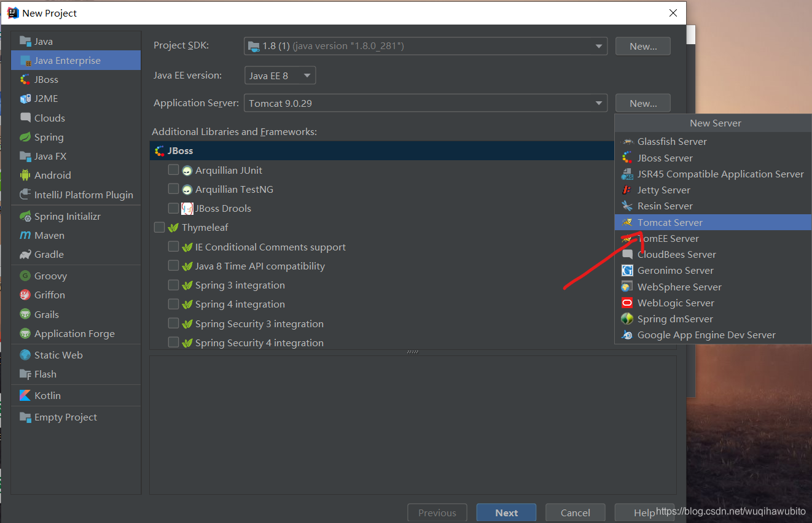
Task: Click New button next to Project SDK
Action: 642,46
